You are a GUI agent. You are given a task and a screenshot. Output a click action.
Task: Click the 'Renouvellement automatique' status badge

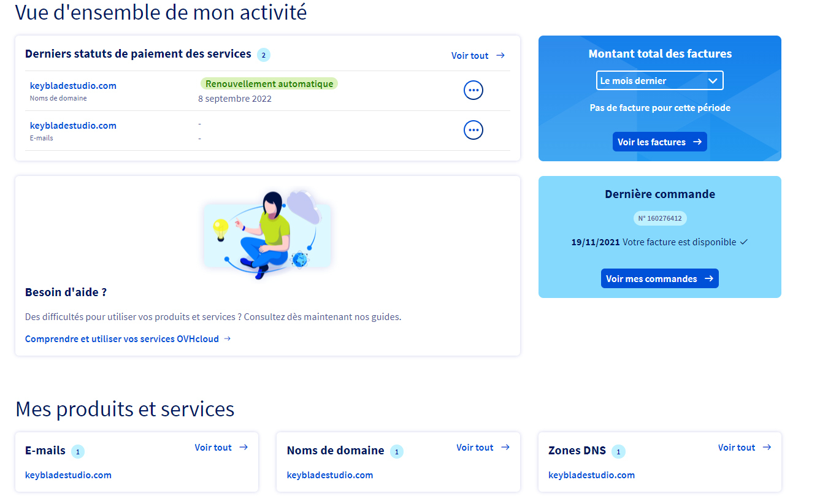point(268,84)
